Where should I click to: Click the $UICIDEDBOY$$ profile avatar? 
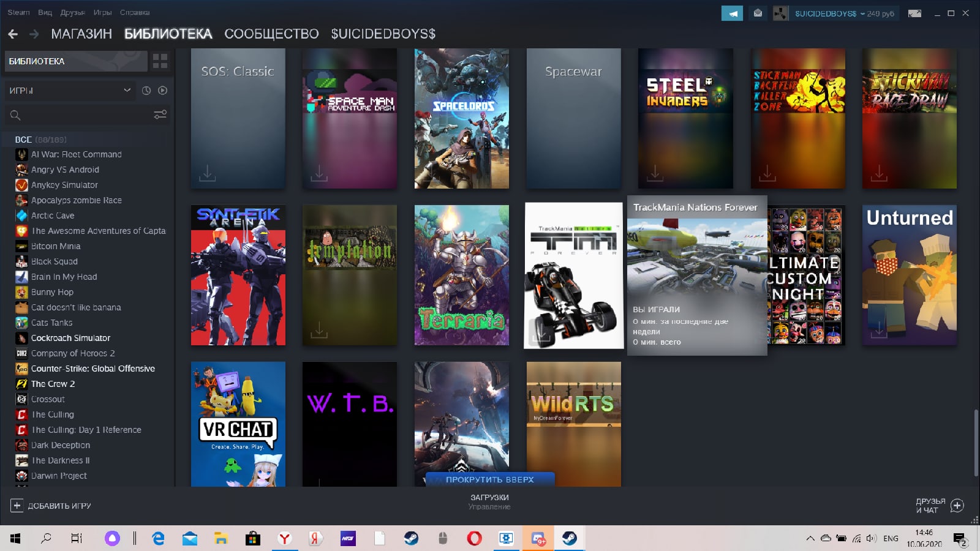(781, 13)
